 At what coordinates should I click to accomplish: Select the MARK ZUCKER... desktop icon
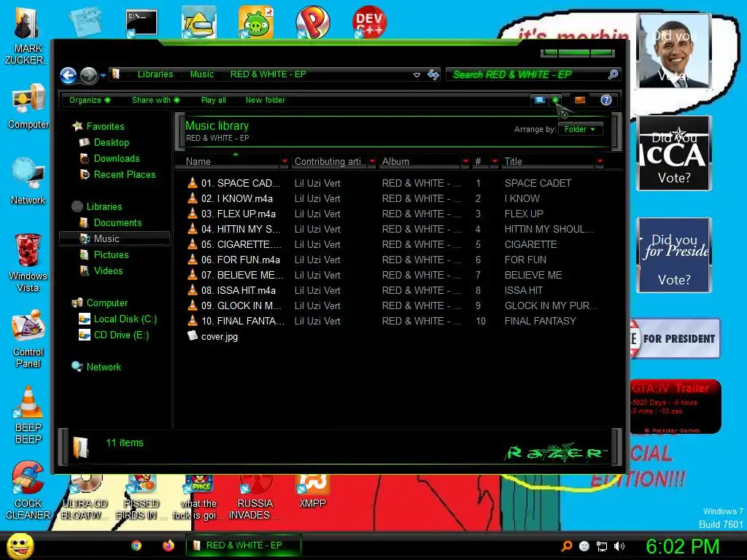tap(26, 34)
